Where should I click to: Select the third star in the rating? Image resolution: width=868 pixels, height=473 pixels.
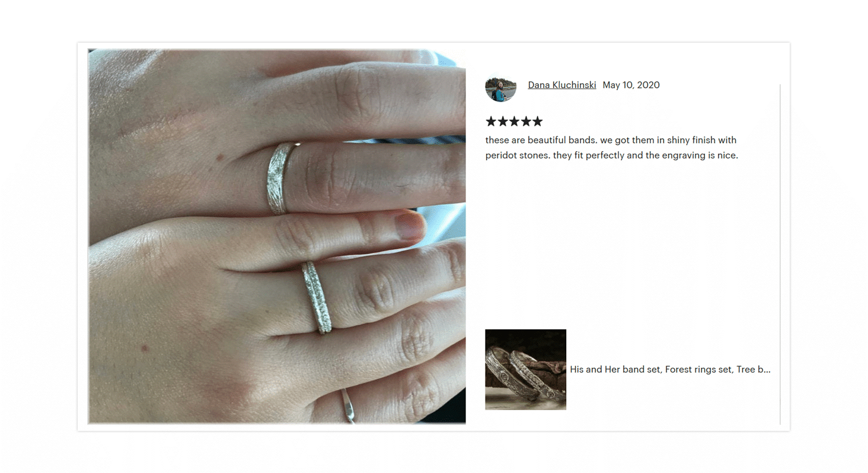(514, 122)
